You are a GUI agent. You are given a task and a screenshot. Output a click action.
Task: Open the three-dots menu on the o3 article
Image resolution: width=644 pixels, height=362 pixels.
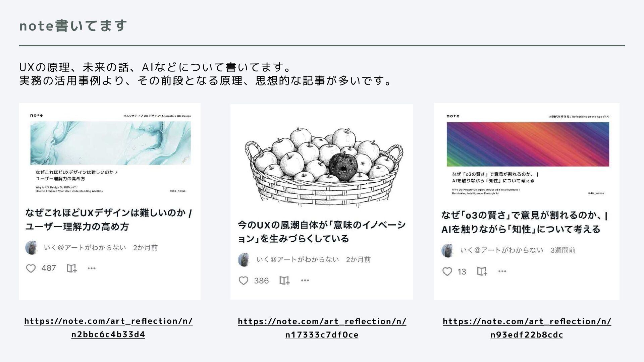pyautogui.click(x=502, y=271)
